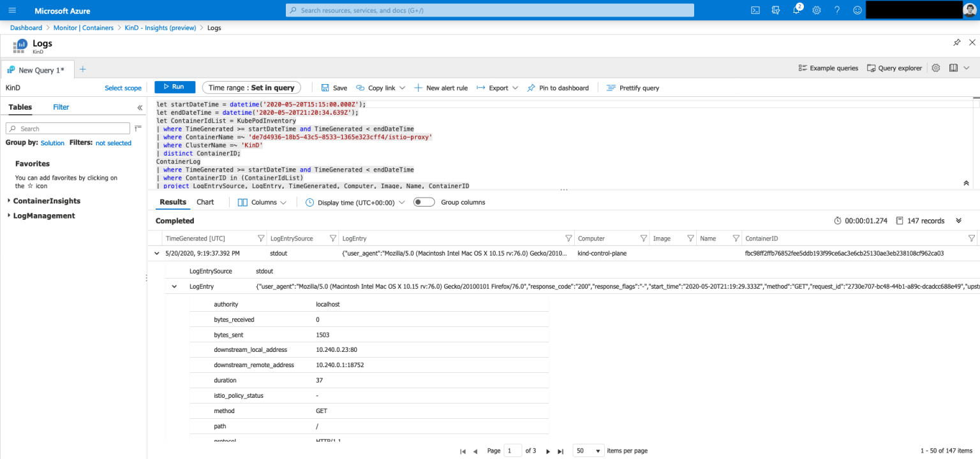Enable the Group columns toggle
This screenshot has height=459, width=980.
[423, 202]
